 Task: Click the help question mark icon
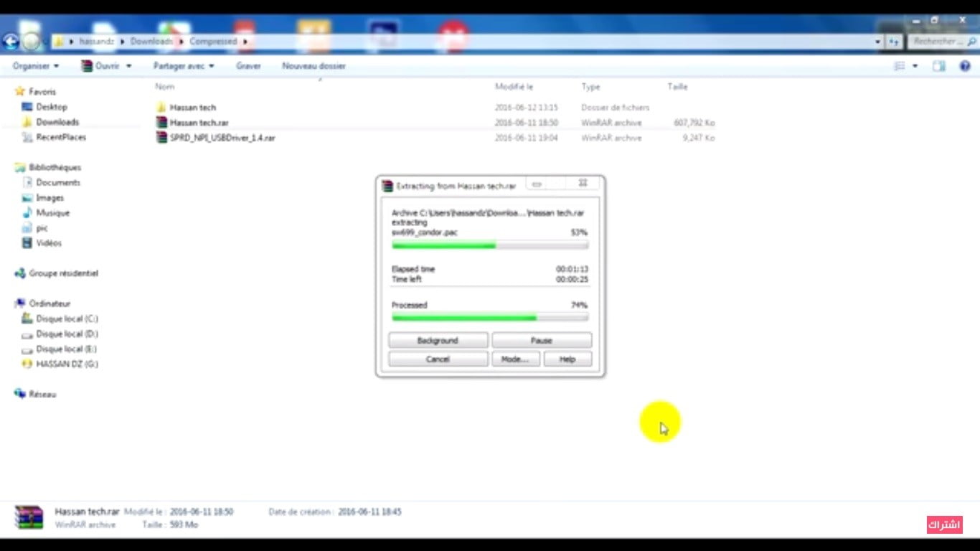pos(965,66)
